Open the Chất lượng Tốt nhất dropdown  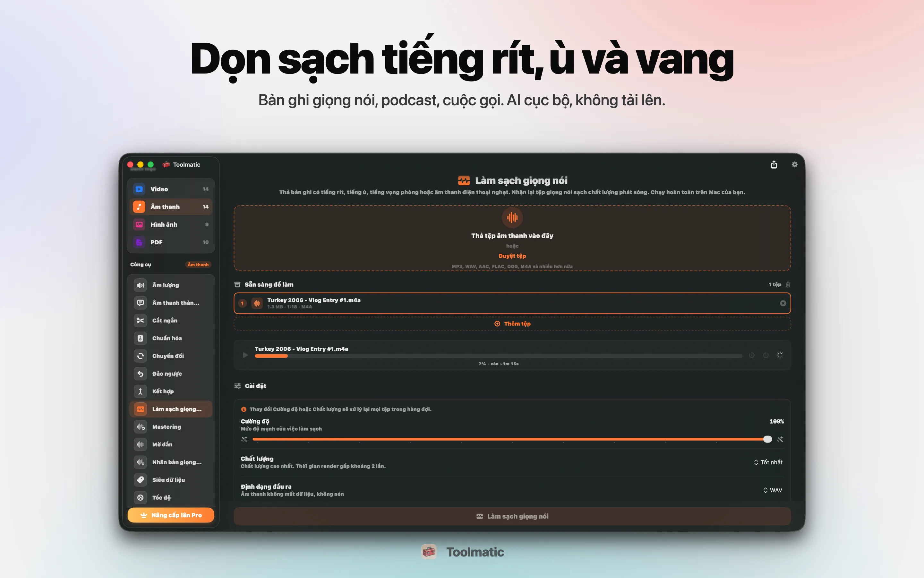tap(768, 462)
